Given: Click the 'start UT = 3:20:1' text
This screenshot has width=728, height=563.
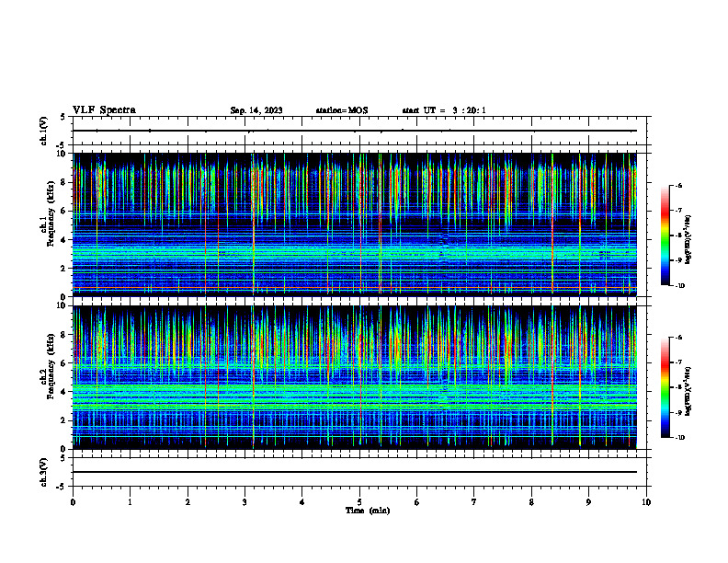Looking at the screenshot, I should [x=444, y=110].
